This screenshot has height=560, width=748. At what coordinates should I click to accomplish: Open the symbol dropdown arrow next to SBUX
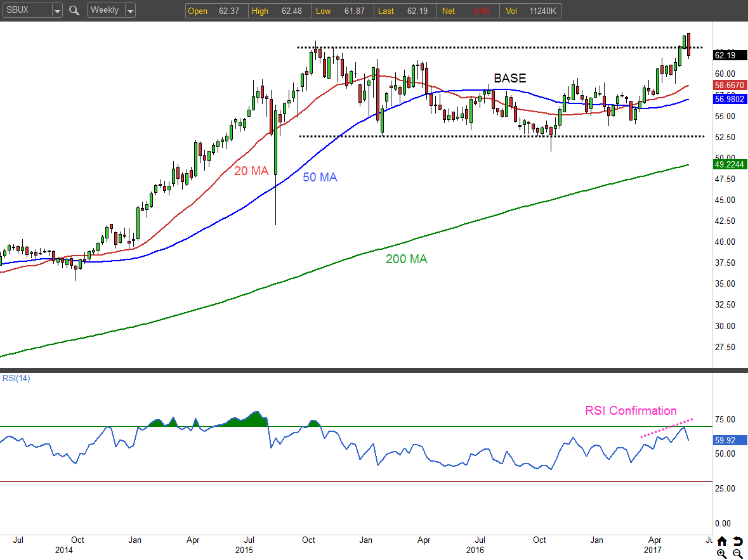pos(57,11)
